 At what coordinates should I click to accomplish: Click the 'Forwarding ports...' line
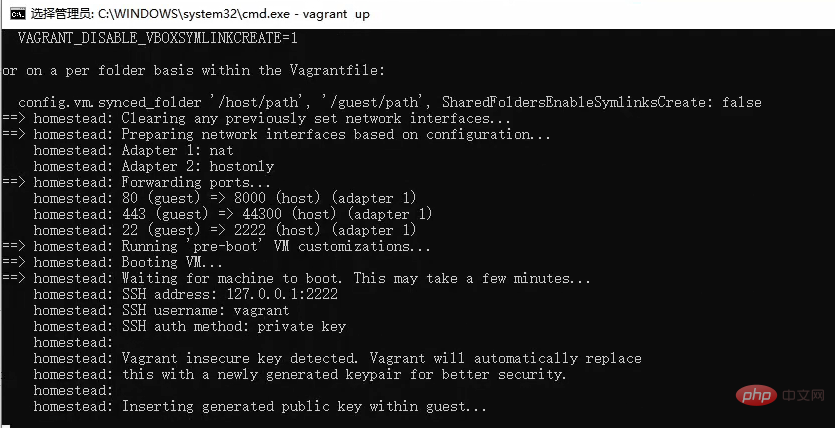click(136, 182)
